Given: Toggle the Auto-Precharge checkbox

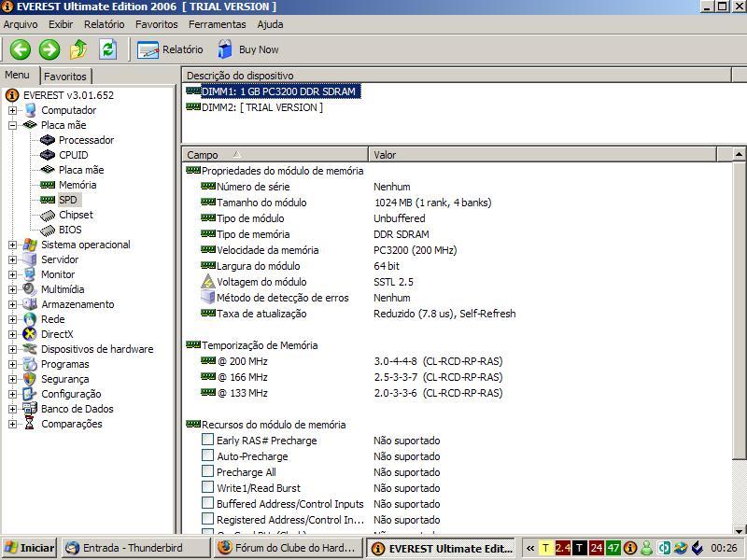Looking at the screenshot, I should (207, 455).
